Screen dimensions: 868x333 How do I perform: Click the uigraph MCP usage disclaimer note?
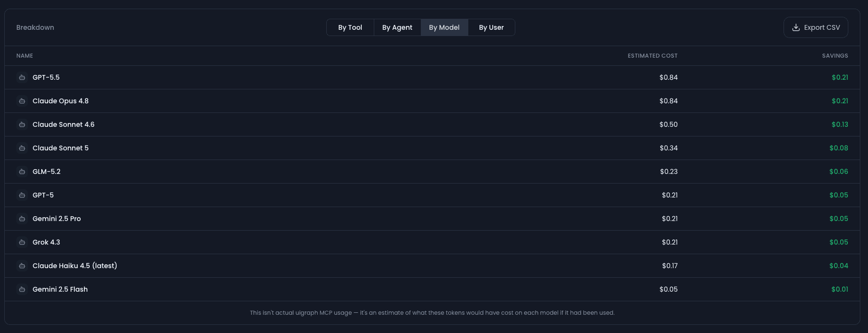pyautogui.click(x=432, y=313)
